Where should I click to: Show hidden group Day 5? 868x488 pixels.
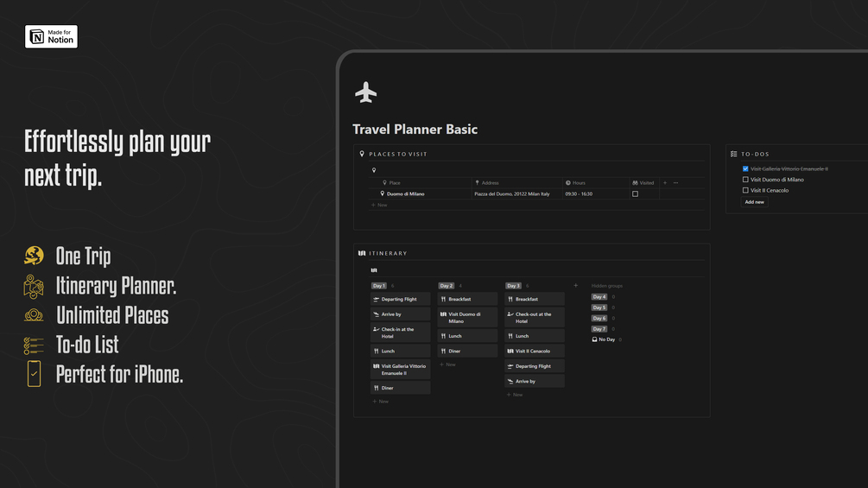click(599, 307)
